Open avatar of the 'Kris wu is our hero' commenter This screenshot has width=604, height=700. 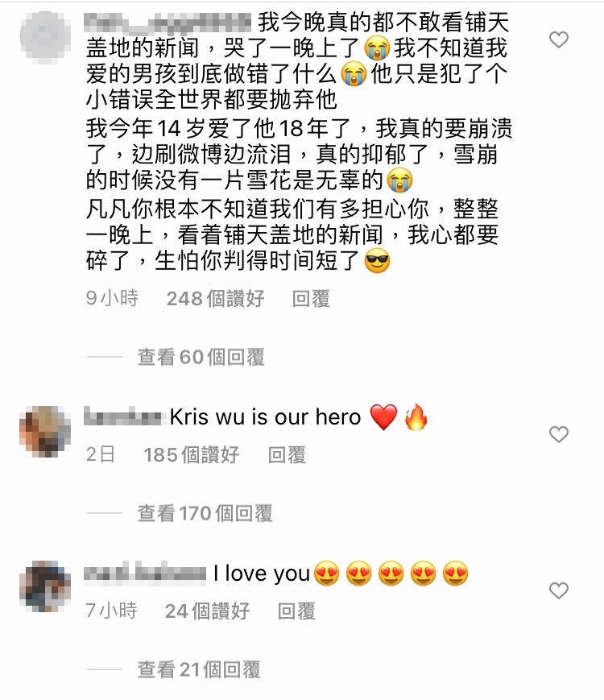[46, 431]
